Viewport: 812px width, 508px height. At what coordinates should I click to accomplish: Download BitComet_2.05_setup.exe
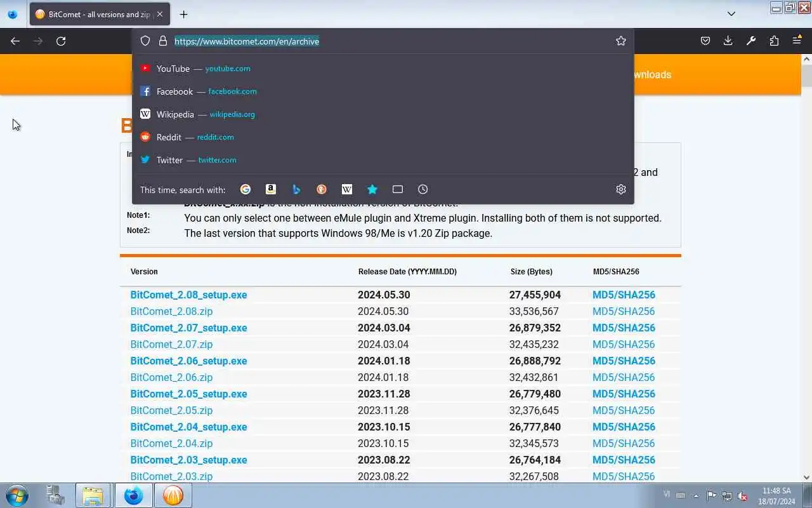188,394
